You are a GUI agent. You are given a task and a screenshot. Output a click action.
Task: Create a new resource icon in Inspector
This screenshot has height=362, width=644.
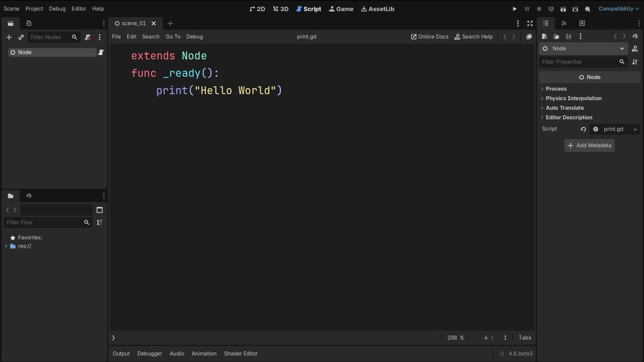[545, 37]
